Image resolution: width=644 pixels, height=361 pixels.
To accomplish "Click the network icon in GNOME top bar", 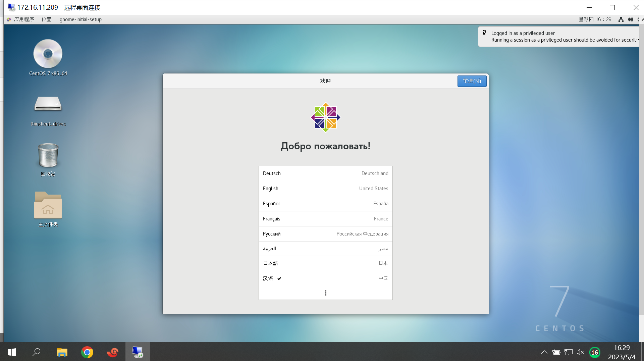I will pyautogui.click(x=621, y=19).
